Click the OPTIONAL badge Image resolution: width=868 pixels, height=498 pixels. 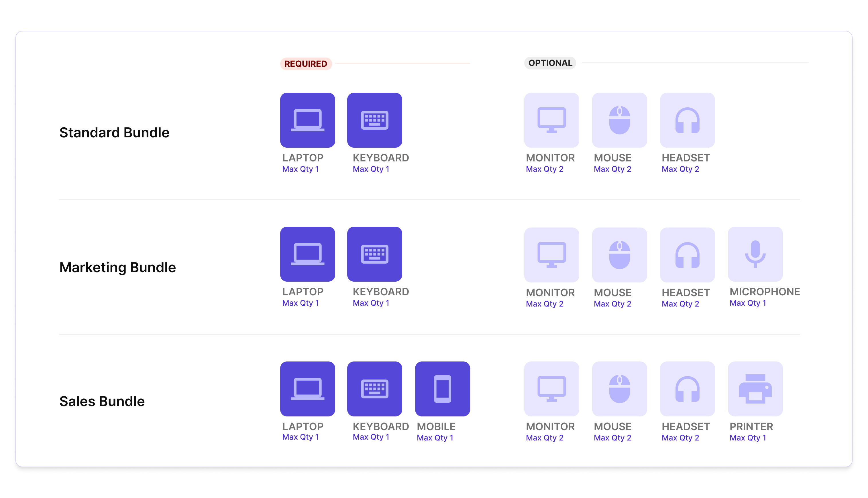[550, 63]
